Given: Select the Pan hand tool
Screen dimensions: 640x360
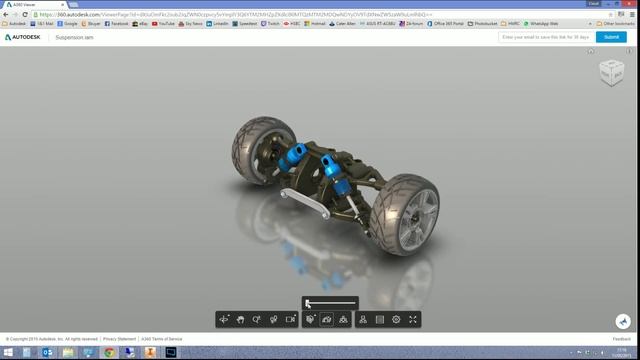Looking at the screenshot, I should click(240, 320).
